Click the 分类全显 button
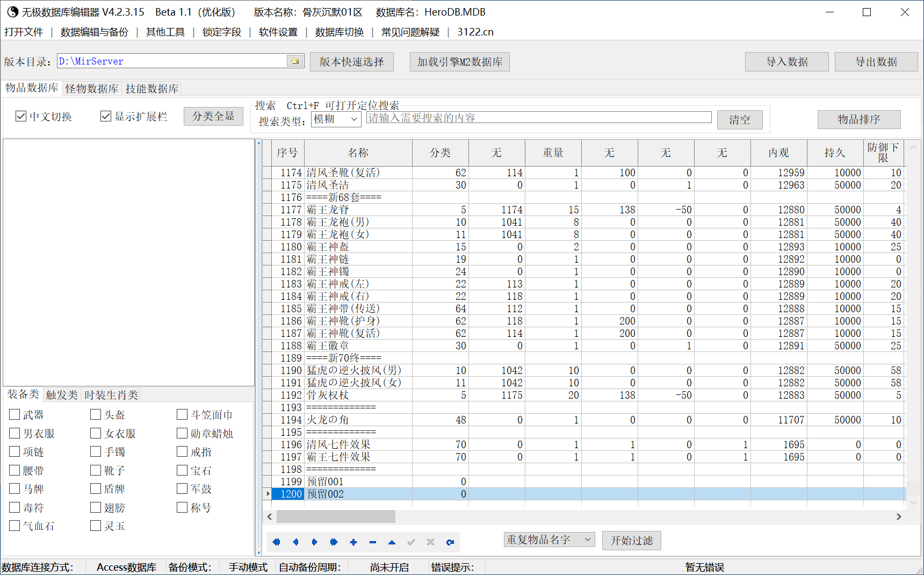Image resolution: width=924 pixels, height=575 pixels. [x=213, y=116]
